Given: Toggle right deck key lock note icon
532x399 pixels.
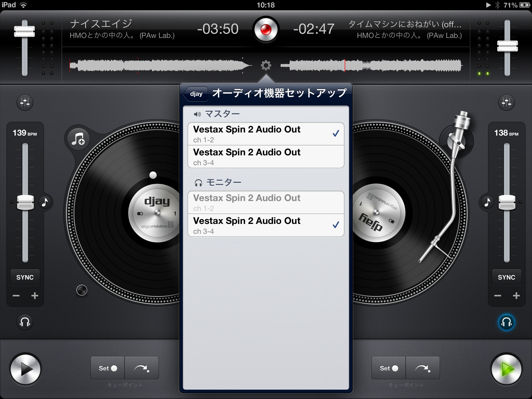Looking at the screenshot, I should 488,202.
